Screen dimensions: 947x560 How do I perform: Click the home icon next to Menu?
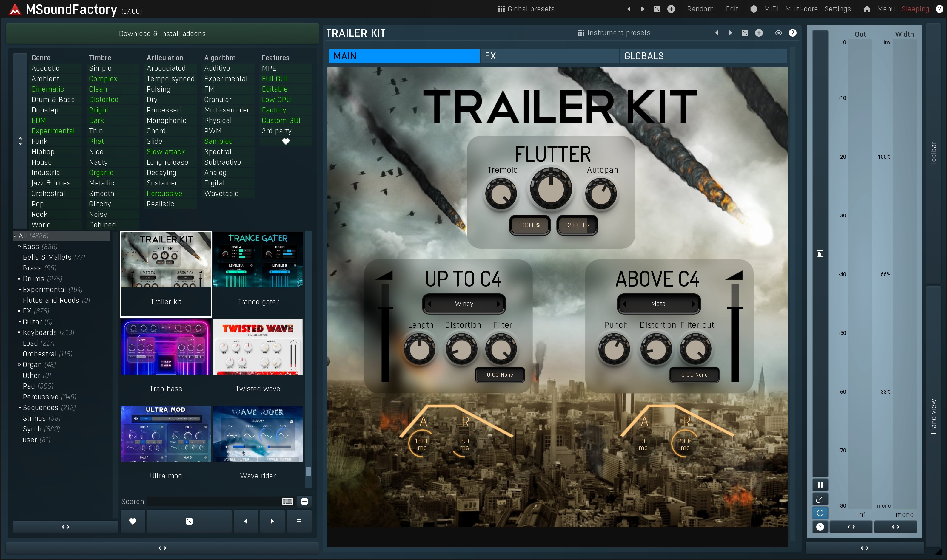[867, 9]
